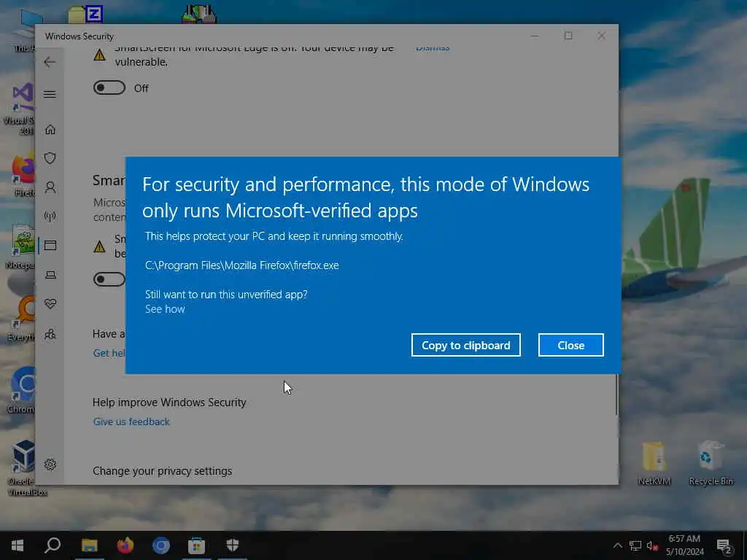This screenshot has height=560, width=747.
Task: Select the Firefox desktop shortcut
Action: (x=23, y=175)
